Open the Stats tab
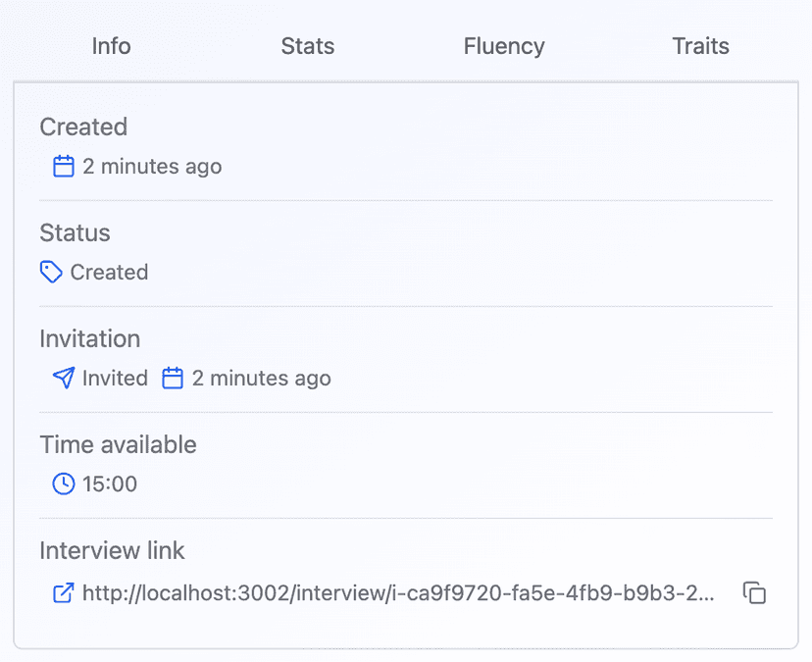This screenshot has height=662, width=812. coord(307,46)
